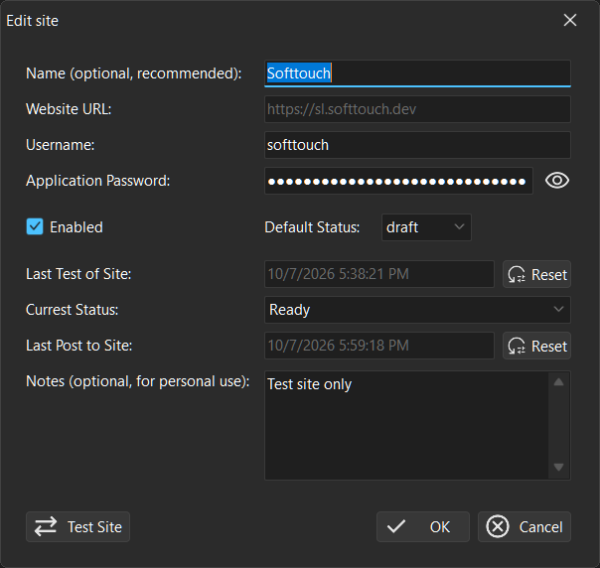Click into the Username field
This screenshot has width=600, height=568.
tap(417, 145)
